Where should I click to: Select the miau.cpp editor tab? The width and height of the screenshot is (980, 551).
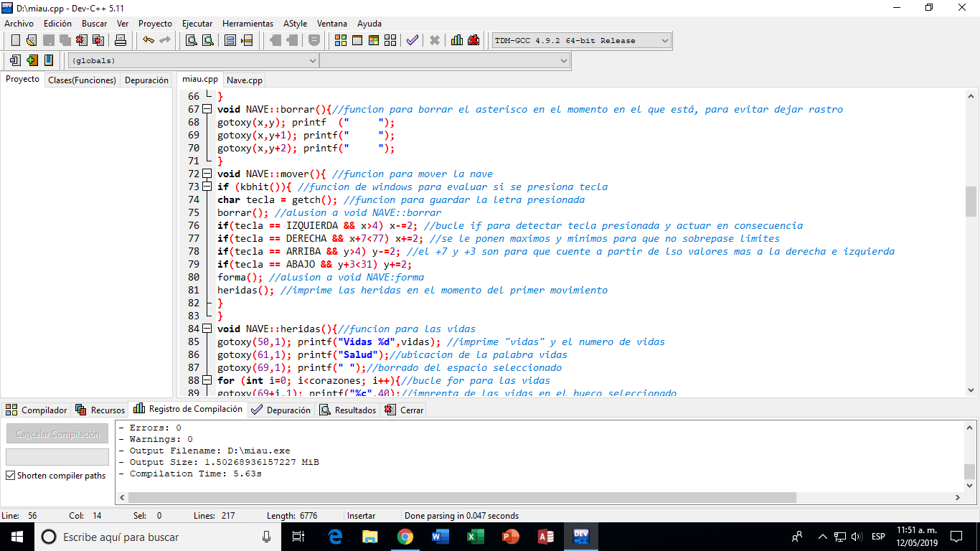pos(200,80)
